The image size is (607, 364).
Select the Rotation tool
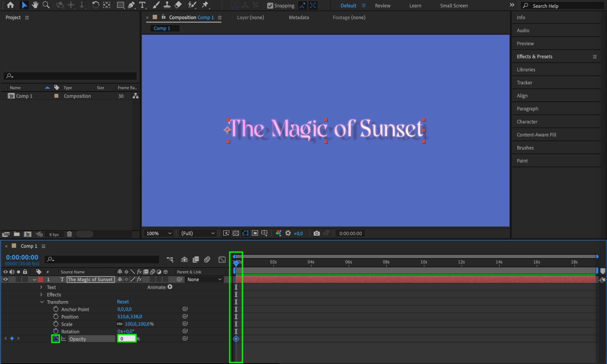point(95,5)
